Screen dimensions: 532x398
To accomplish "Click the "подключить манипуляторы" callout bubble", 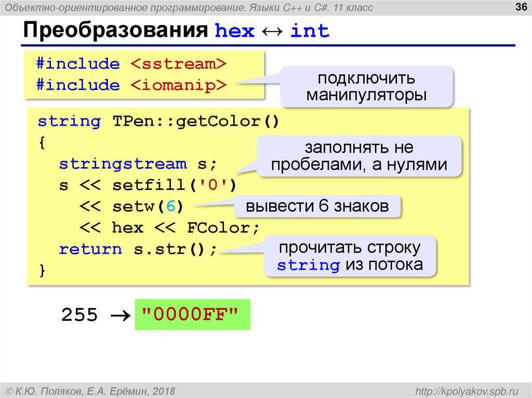I will 366,87.
